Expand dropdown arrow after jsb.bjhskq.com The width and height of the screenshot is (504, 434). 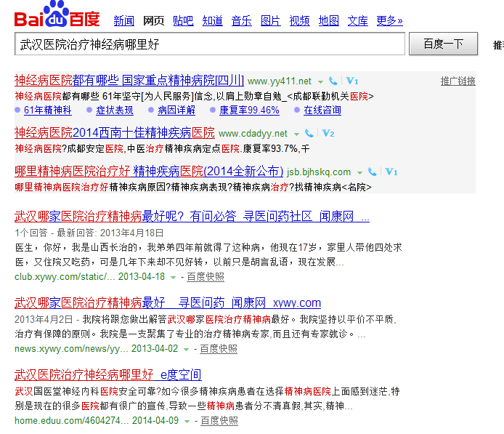359,173
